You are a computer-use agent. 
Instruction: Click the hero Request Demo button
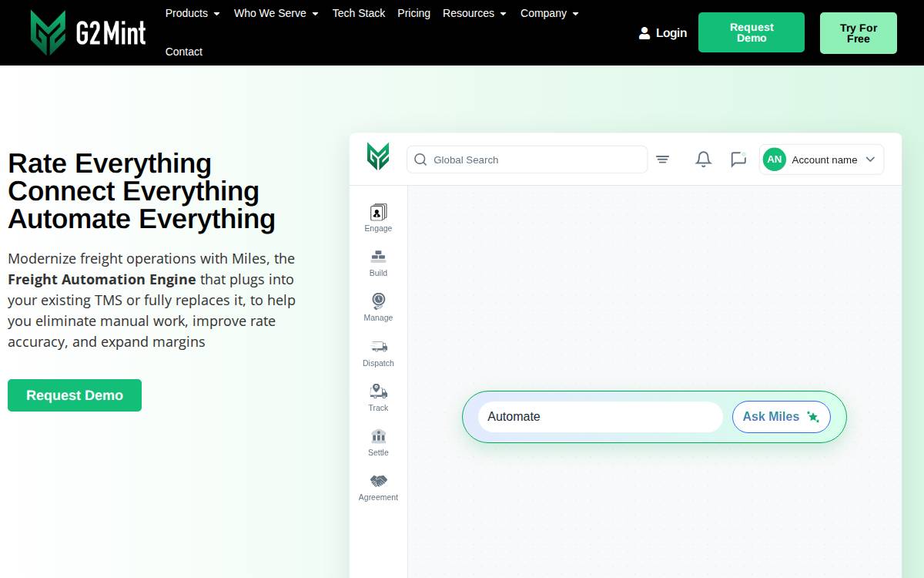coord(75,395)
